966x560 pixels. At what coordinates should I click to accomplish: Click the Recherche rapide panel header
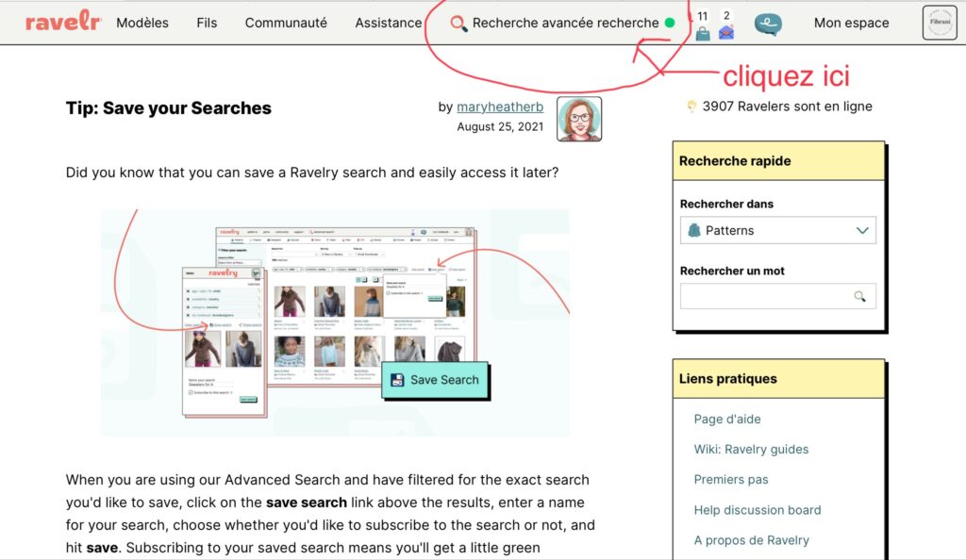coord(778,161)
